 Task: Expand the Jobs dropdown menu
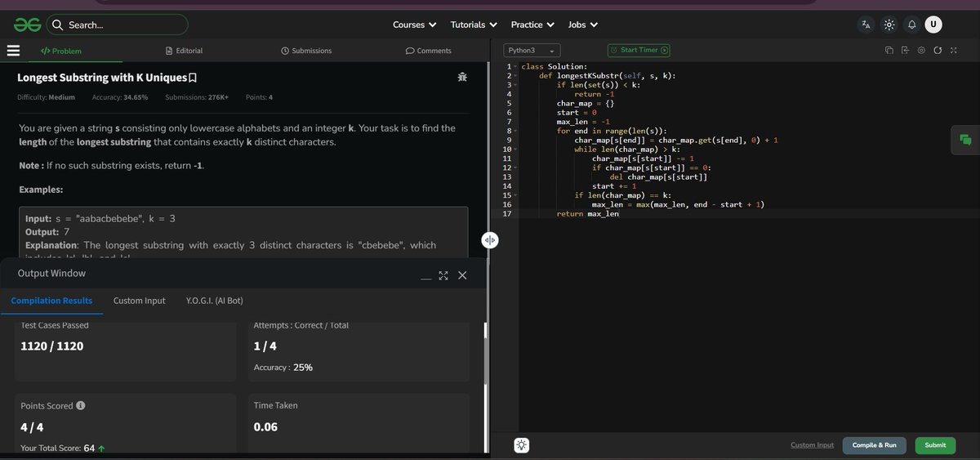pos(582,25)
